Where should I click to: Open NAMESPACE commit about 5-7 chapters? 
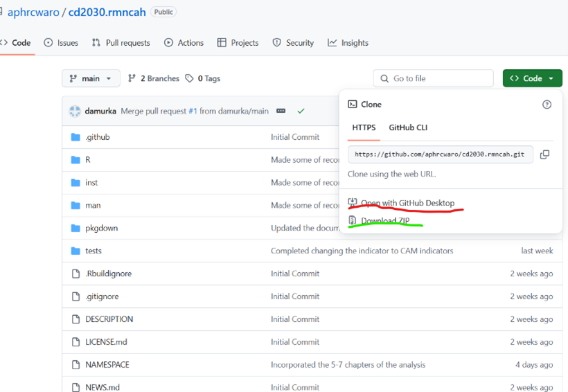tap(348, 364)
